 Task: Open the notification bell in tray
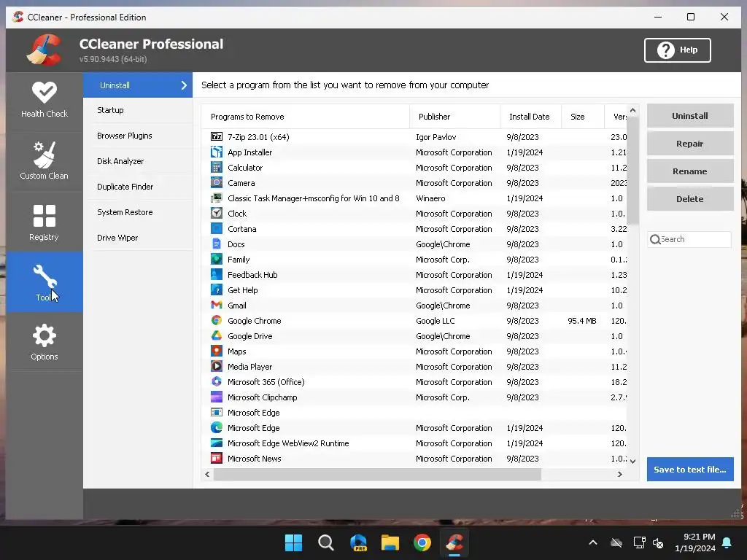coord(727,542)
